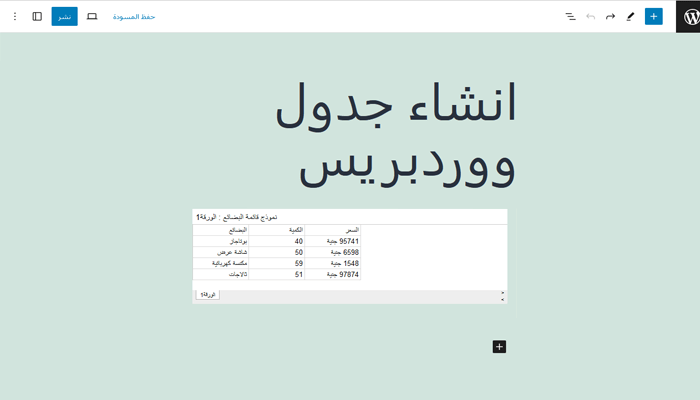Click the goods cell شاشة عرض
This screenshot has width=700, height=400.
point(221,252)
